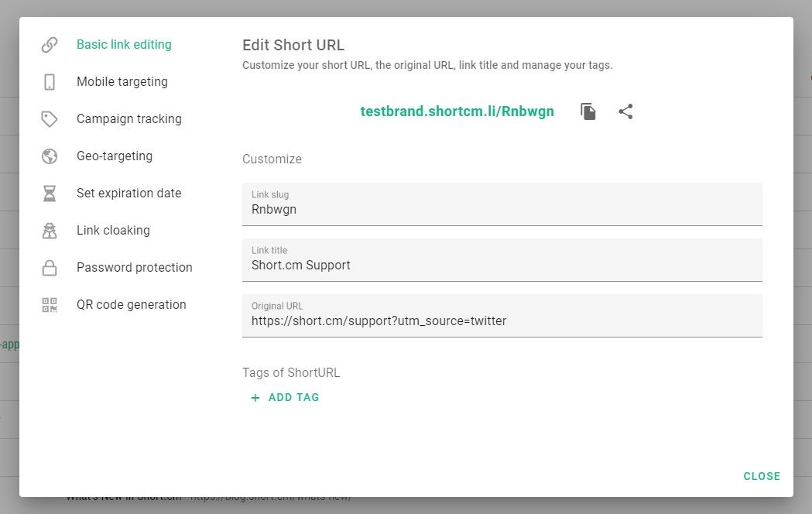Add a new tag with ADD TAG
The image size is (812, 514).
tap(285, 397)
